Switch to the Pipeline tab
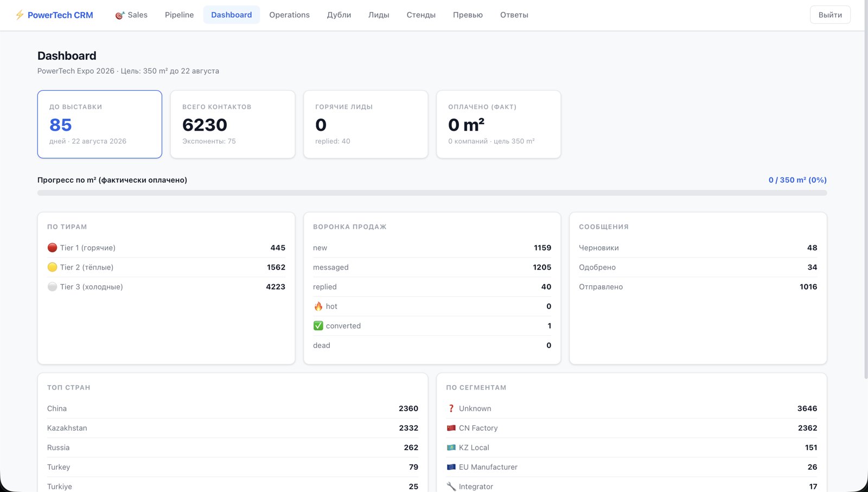The image size is (868, 492). point(179,15)
